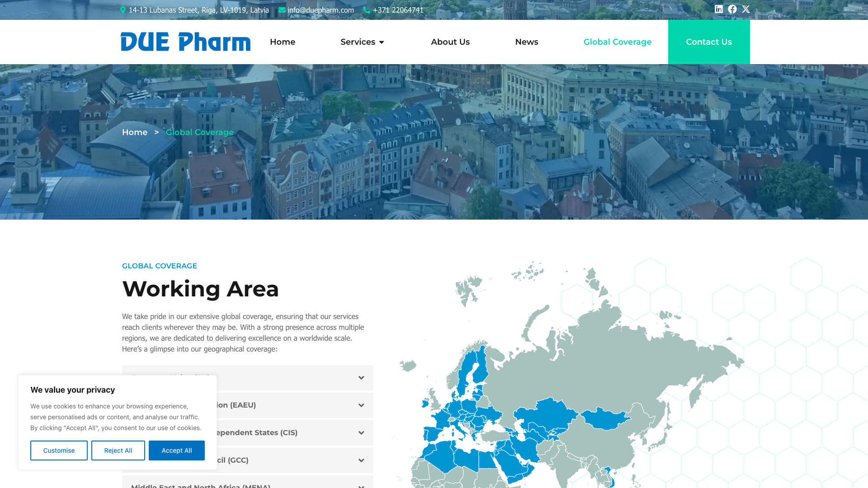Click the Home breadcrumb link
This screenshot has width=868, height=488.
[135, 132]
